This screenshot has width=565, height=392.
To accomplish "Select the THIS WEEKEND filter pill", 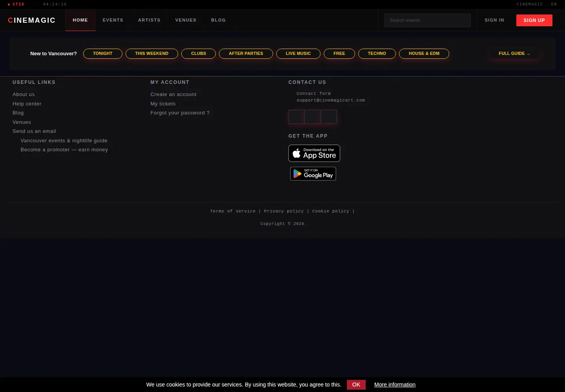I will (x=152, y=54).
